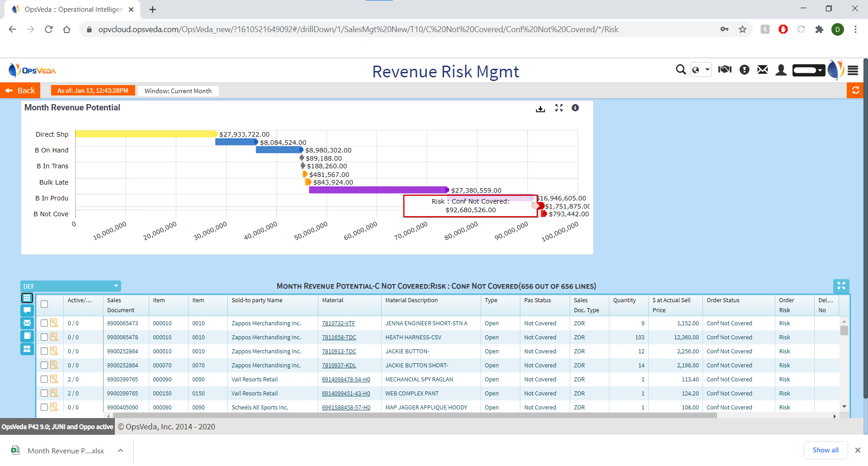
Task: Maximize the data table panel
Action: tap(841, 286)
